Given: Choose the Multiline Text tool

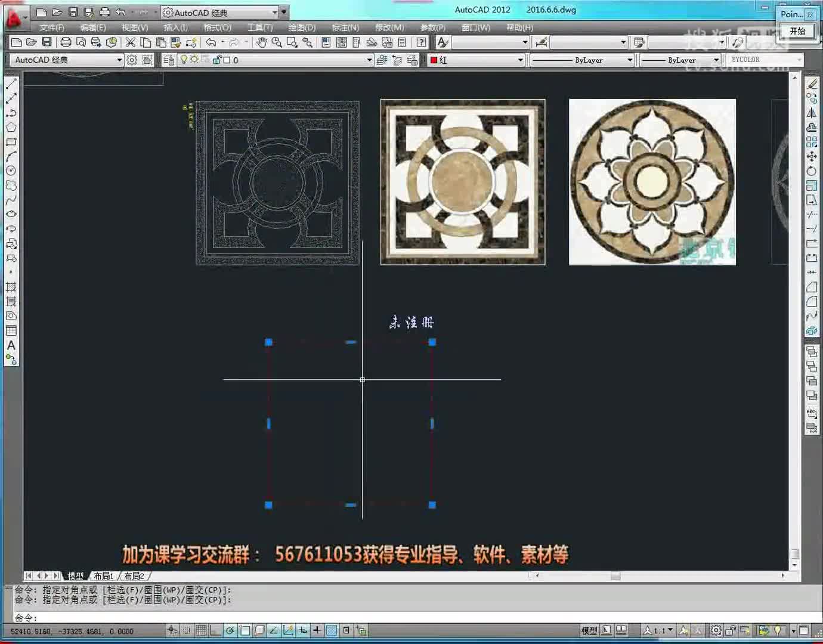Looking at the screenshot, I should (11, 345).
